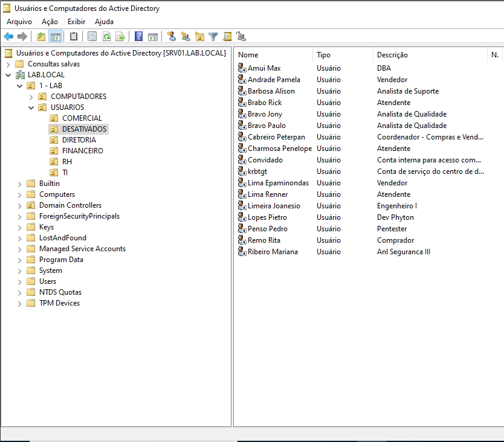
Task: Open Properties from the toolbar icon
Action: click(92, 37)
